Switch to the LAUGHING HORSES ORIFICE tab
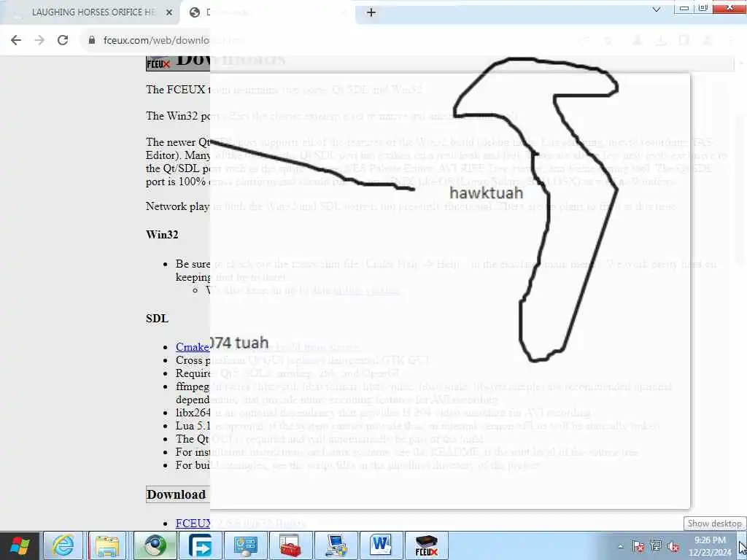Image resolution: width=747 pixels, height=560 pixels. [93, 12]
